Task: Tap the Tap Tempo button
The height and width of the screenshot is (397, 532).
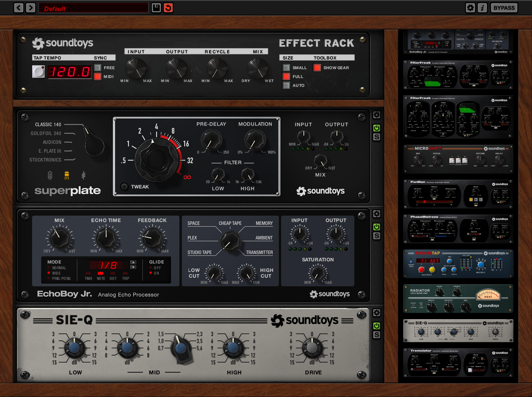Action: click(x=38, y=72)
